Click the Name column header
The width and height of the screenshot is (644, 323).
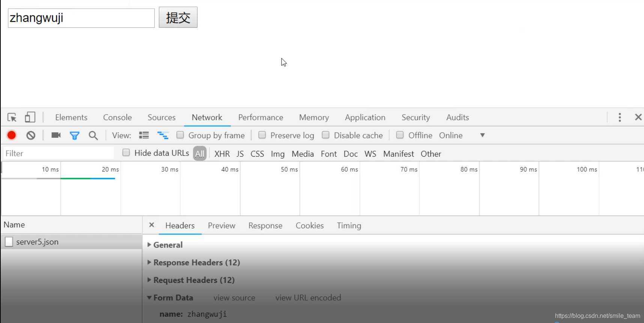pos(71,225)
